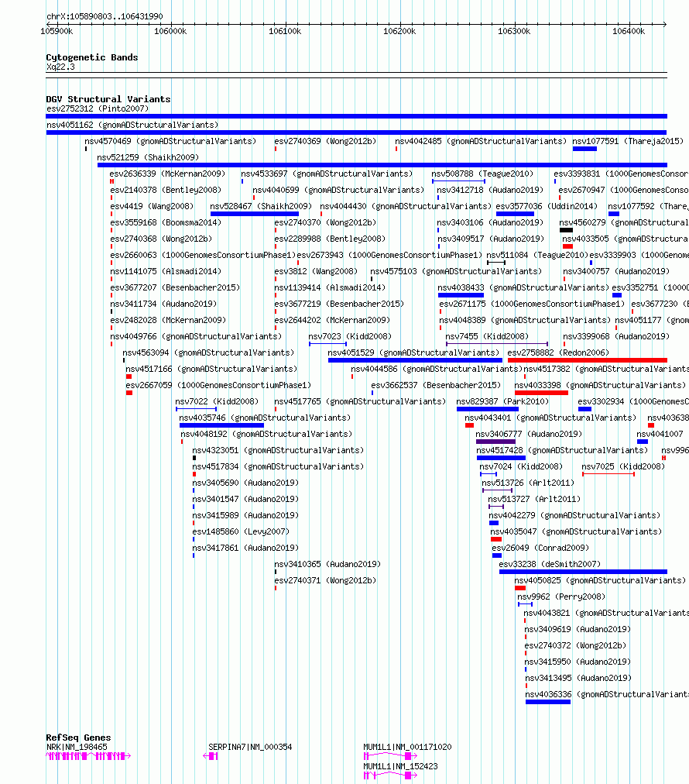Click the nsv4043401 gnomAD red bar
Viewport: 689px width, 784px height.
point(469,425)
